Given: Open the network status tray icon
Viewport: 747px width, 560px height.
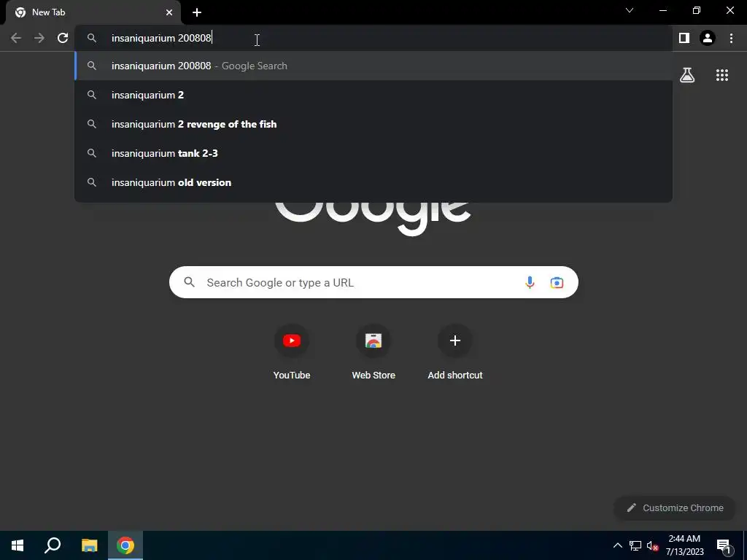Looking at the screenshot, I should 635,545.
